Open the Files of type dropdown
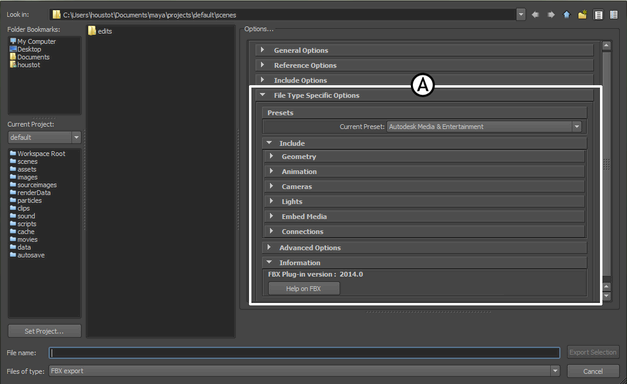627x384 pixels. (x=305, y=371)
